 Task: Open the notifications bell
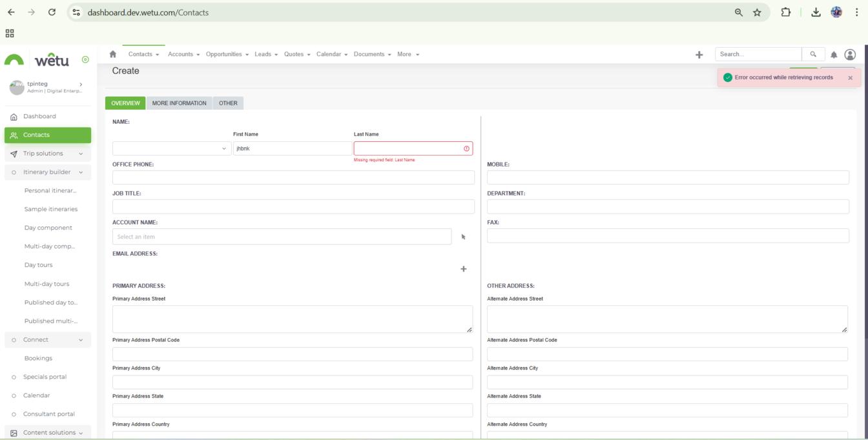click(x=834, y=55)
